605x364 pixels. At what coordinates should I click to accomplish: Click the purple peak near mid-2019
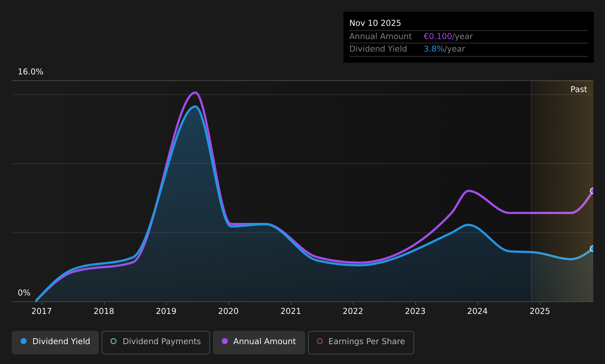pos(195,92)
